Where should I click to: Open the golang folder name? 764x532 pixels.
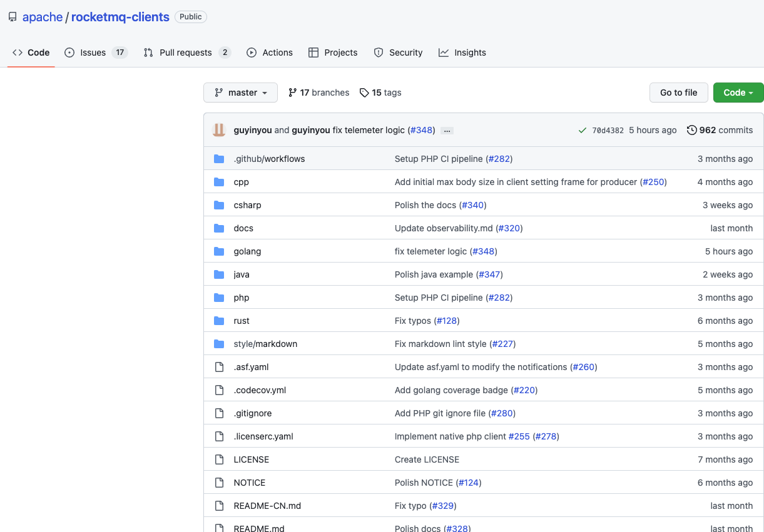pos(247,251)
